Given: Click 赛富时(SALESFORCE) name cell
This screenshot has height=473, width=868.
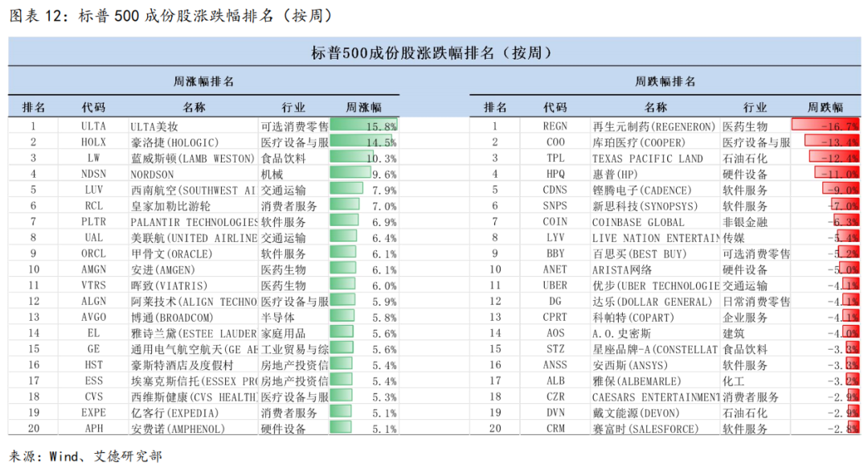Looking at the screenshot, I should [645, 429].
